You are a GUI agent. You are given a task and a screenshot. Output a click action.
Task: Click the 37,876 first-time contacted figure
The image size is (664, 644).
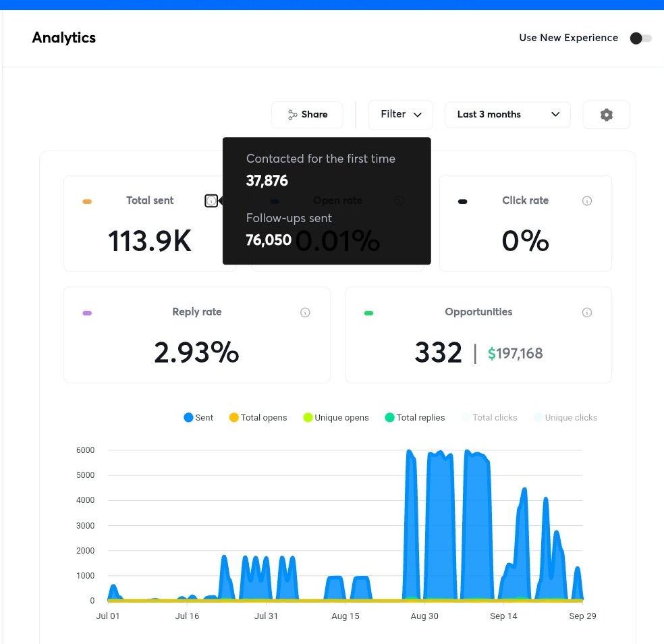click(x=267, y=181)
